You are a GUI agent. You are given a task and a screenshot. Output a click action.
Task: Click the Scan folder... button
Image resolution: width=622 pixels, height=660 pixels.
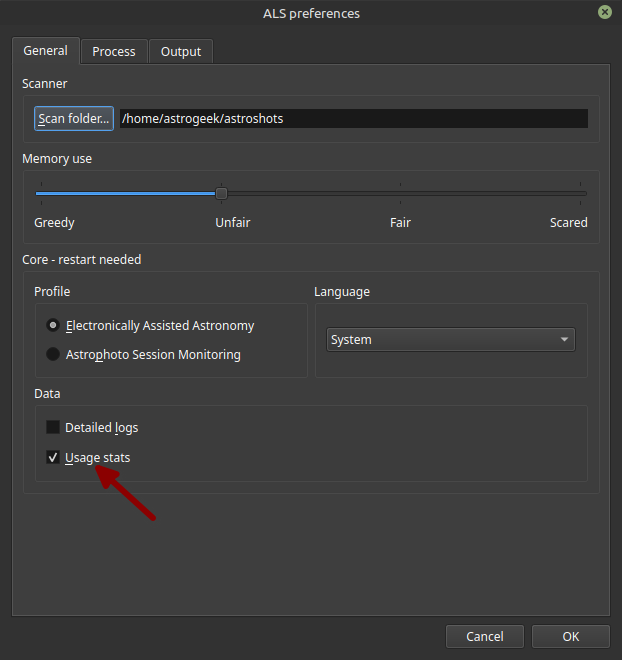pyautogui.click(x=74, y=119)
